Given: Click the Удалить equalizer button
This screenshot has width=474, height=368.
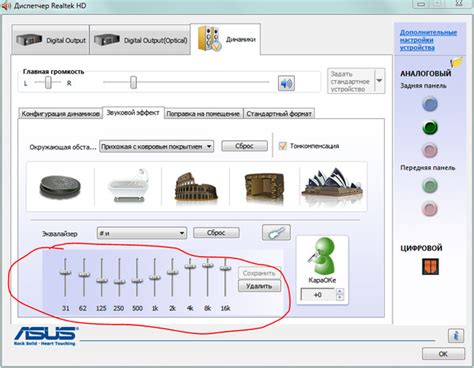Looking at the screenshot, I should 259,286.
